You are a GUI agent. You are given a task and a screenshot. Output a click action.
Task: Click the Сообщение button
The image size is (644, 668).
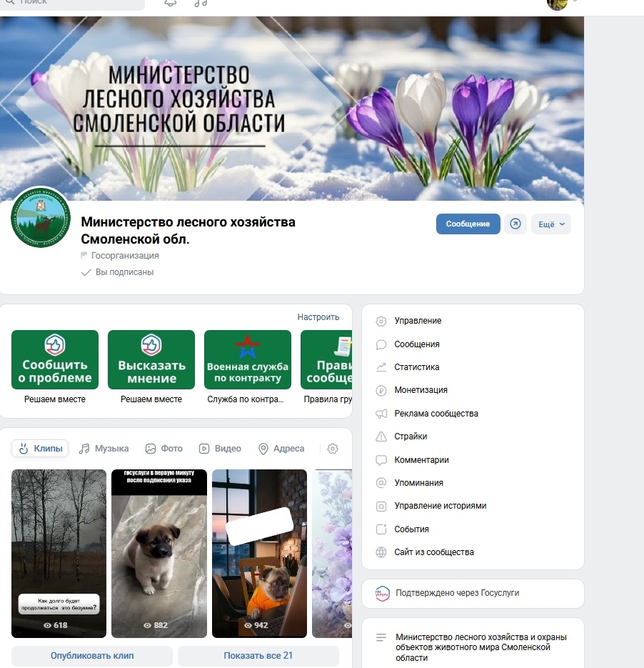pyautogui.click(x=468, y=224)
